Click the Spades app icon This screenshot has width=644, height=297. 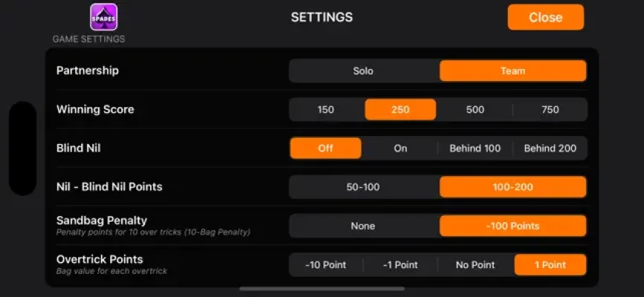click(103, 16)
